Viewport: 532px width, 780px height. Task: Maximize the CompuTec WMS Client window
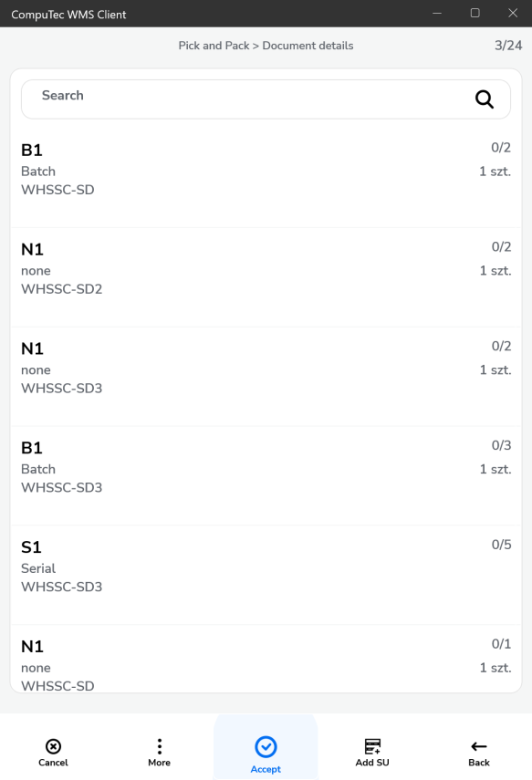tap(475, 14)
